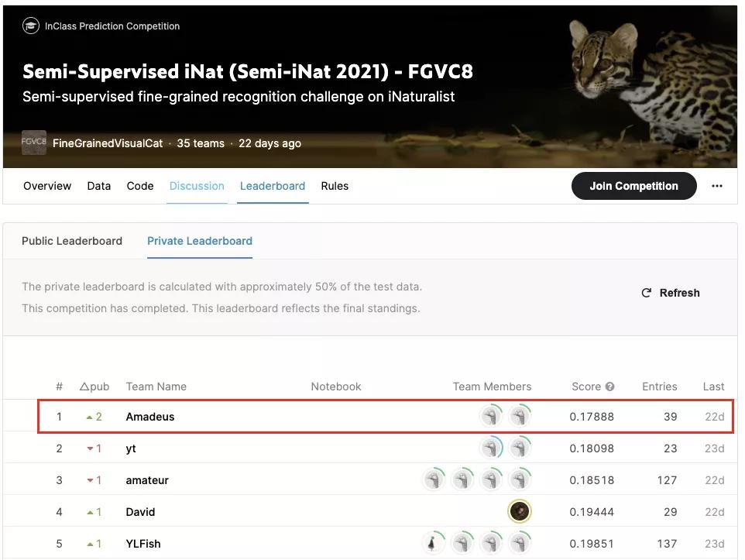The image size is (745, 560).
Task: Open the Amadeus team name link
Action: 150,417
